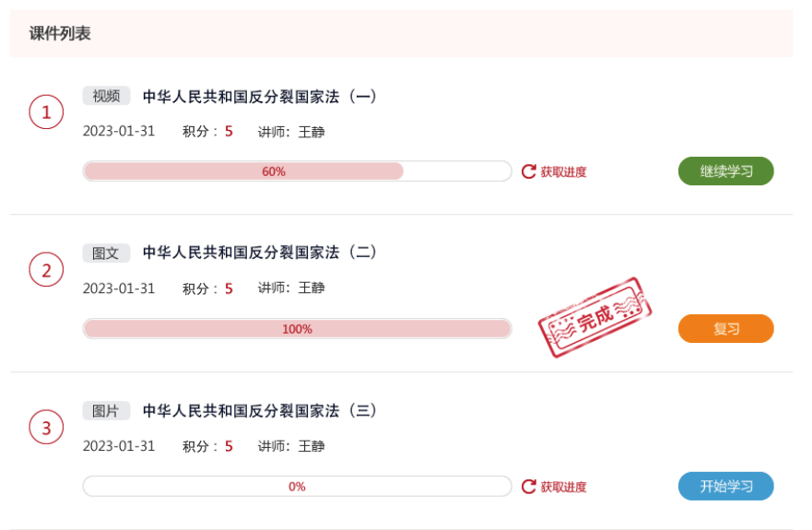This screenshot has width=812, height=530.
Task: Open course title 中华人民共和国反分裂国家法（三）
Action: (259, 411)
